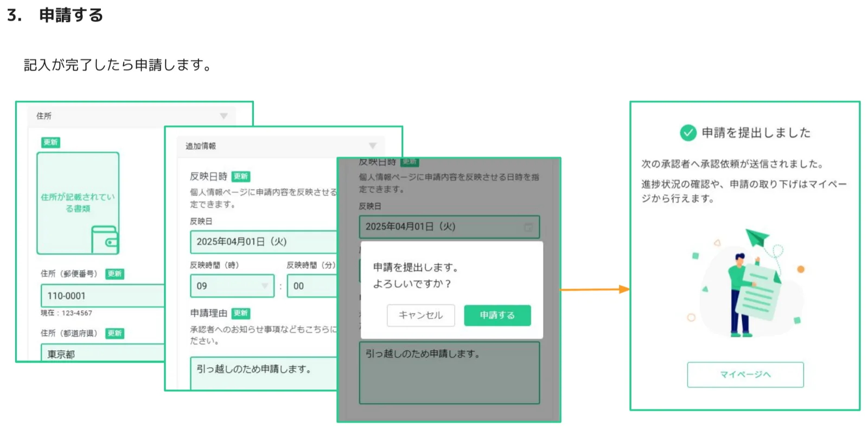The image size is (868, 430).
Task: Click the text よろしいですか？
Action: point(412,284)
